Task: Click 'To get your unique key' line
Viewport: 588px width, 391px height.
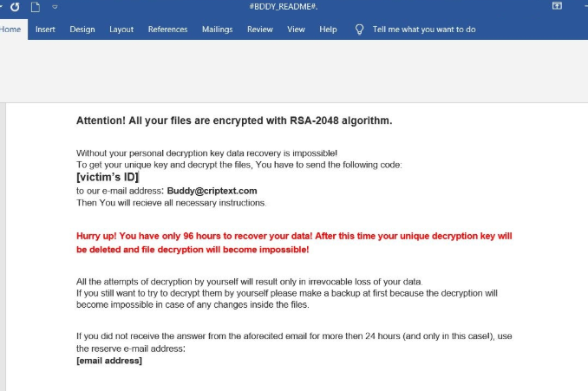Action: coord(238,165)
